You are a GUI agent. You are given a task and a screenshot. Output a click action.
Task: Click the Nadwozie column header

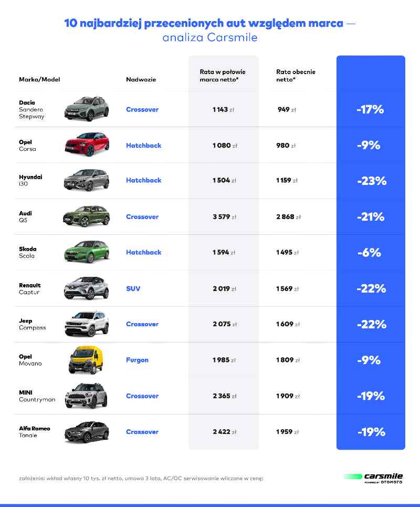(141, 79)
